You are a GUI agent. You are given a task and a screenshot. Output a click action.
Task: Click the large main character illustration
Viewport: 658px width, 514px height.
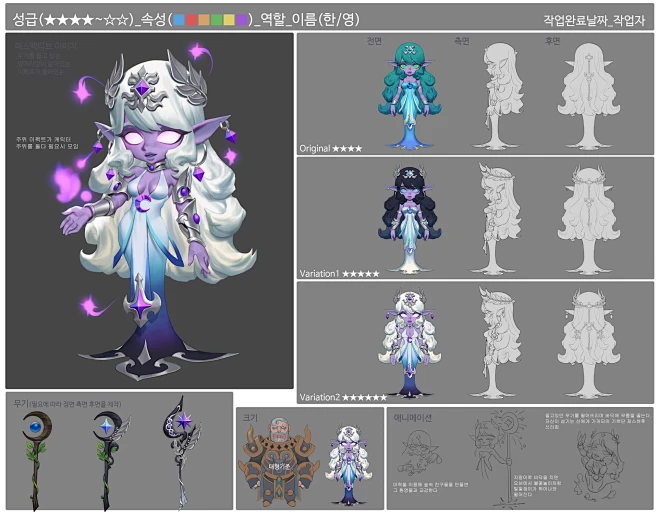point(160,210)
